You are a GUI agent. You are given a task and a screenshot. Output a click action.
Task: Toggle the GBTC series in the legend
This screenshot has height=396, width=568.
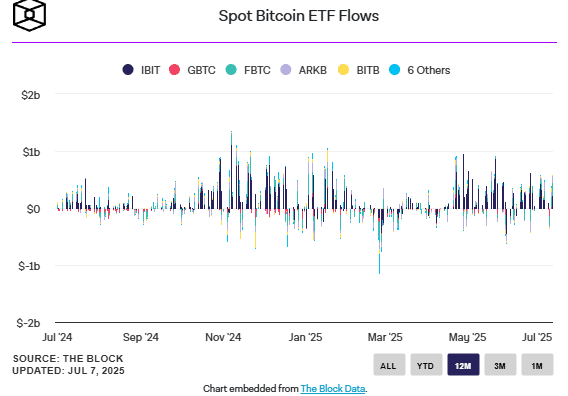[x=192, y=70]
